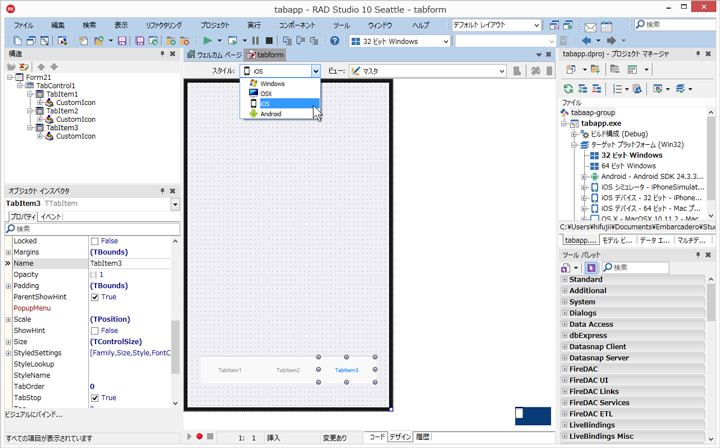Click the ビジュアルにバインド link
Image resolution: width=720 pixels, height=448 pixels.
(x=34, y=415)
